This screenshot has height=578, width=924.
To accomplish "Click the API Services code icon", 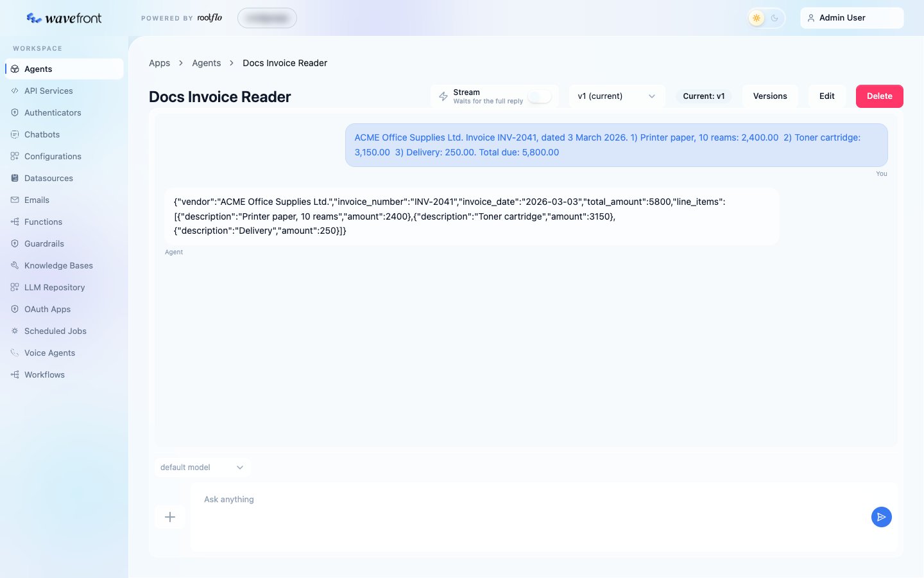I will pos(15,91).
